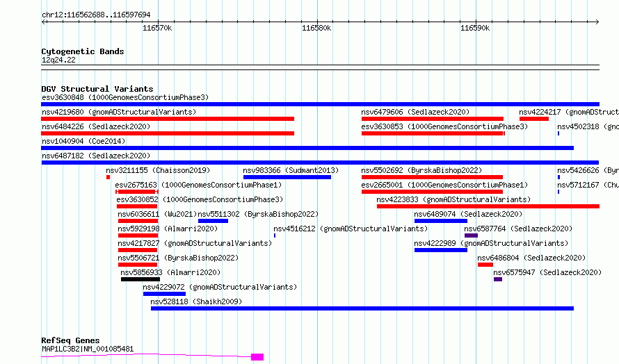The height and width of the screenshot is (364, 619).
Task: Click the magenta MAP1LC3B2 exon block
Action: click(257, 357)
